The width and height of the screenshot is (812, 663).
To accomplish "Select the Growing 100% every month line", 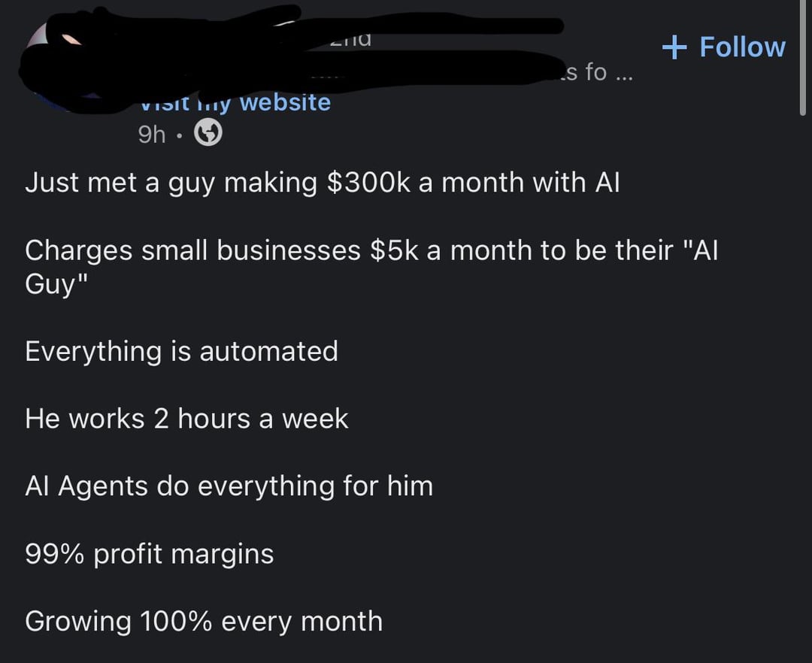I will click(204, 622).
